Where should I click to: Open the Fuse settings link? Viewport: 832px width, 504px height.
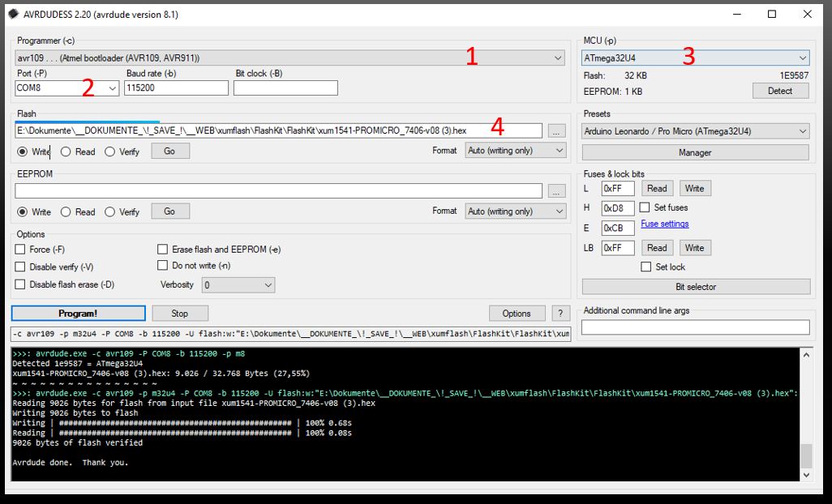[664, 224]
